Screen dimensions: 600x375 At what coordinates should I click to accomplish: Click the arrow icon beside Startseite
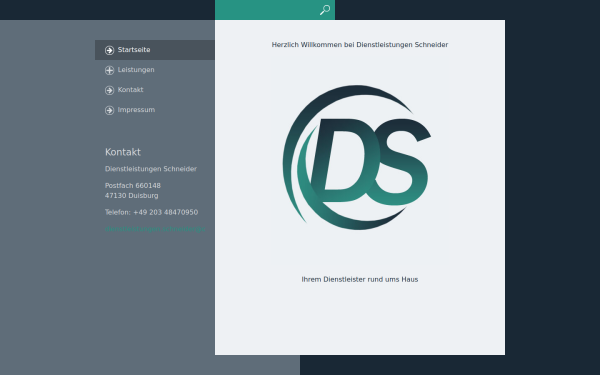[109, 50]
